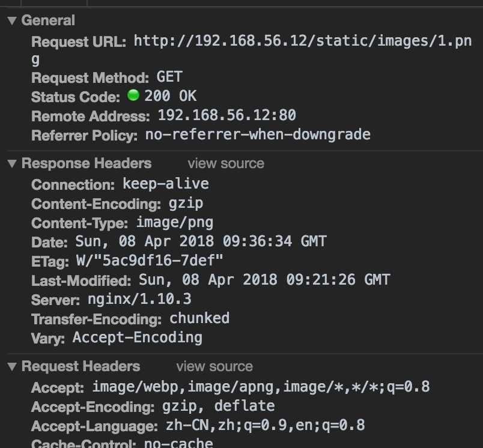The width and height of the screenshot is (483, 448).
Task: Select the Last-Modified date value
Action: click(264, 280)
